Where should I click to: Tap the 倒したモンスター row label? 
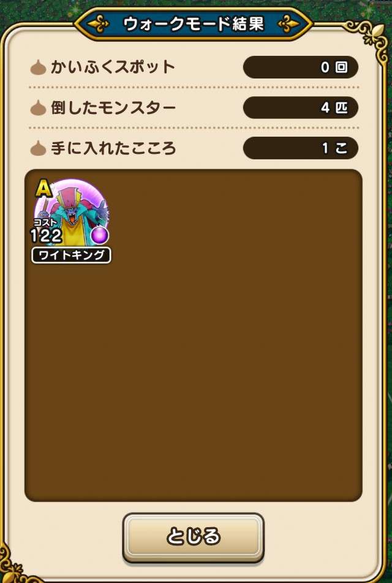[113, 108]
